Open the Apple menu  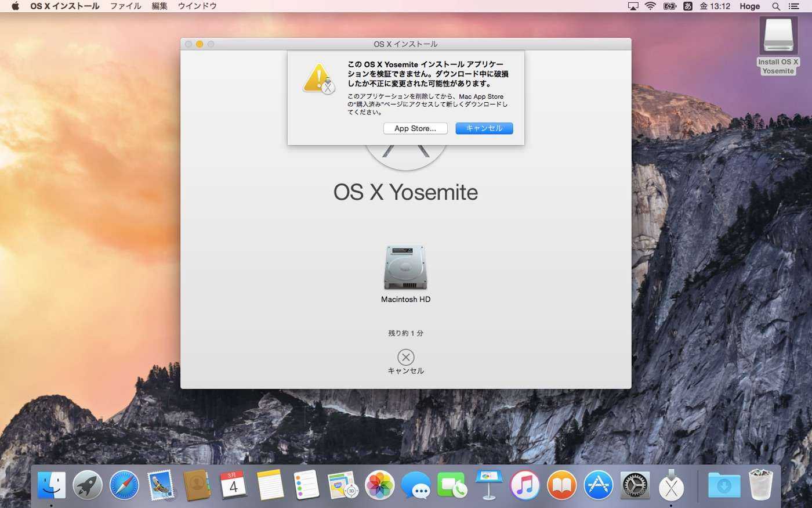(16, 6)
